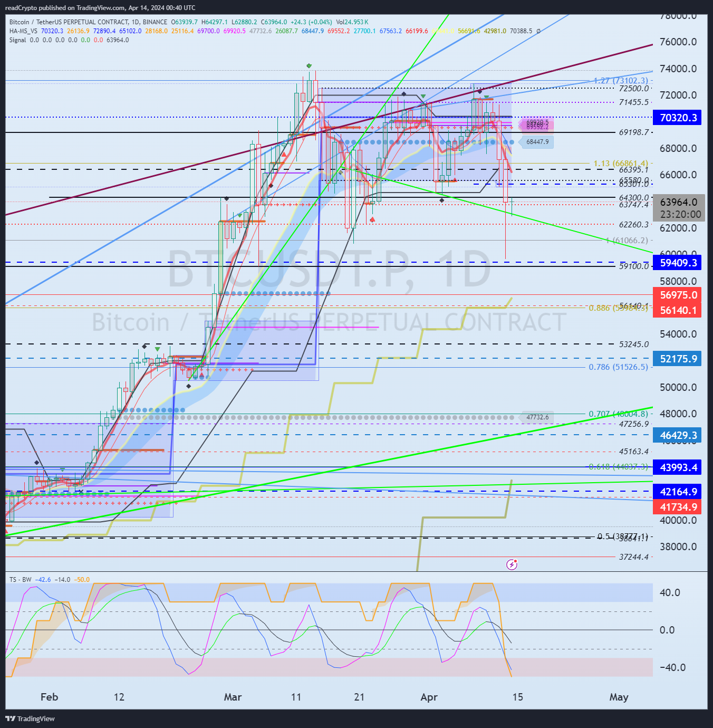This screenshot has width=713, height=728.
Task: Select the HA-MS_VS indicator legend name
Action: click(24, 31)
